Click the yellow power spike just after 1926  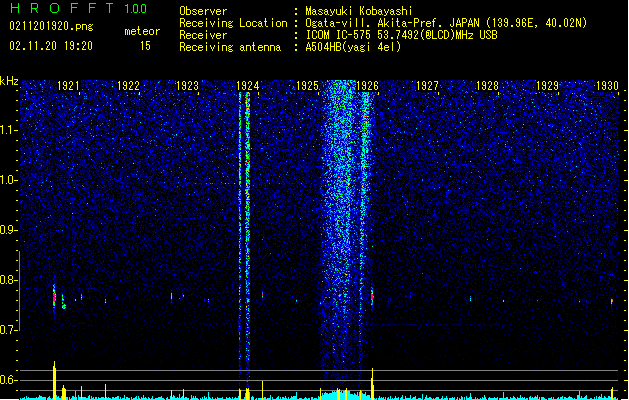pyautogui.click(x=372, y=383)
